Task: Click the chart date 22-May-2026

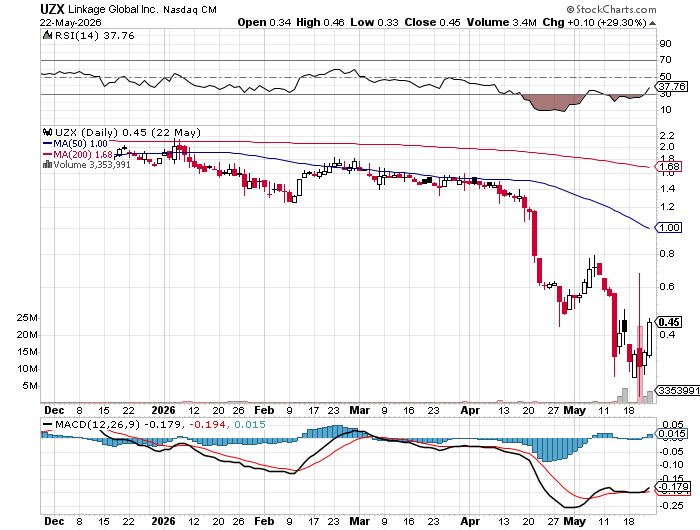Action: click(x=71, y=22)
